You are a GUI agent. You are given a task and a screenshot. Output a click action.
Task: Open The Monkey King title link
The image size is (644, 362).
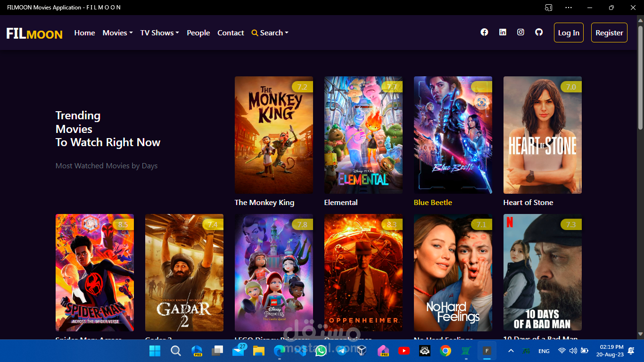coord(264,202)
